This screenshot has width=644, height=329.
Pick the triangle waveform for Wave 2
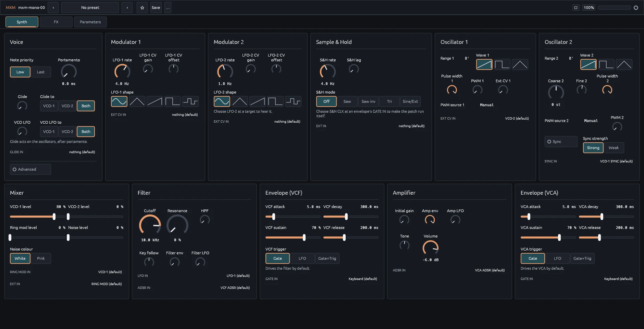(624, 64)
